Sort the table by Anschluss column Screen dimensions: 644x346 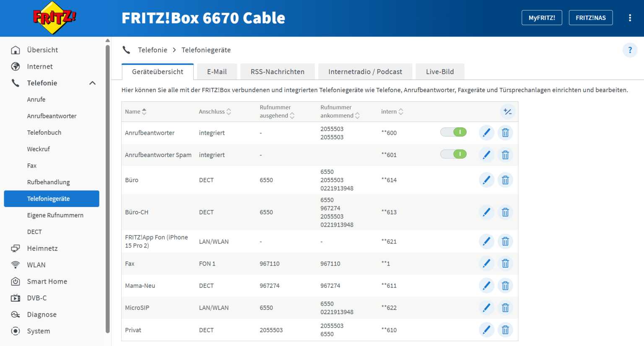(x=215, y=111)
